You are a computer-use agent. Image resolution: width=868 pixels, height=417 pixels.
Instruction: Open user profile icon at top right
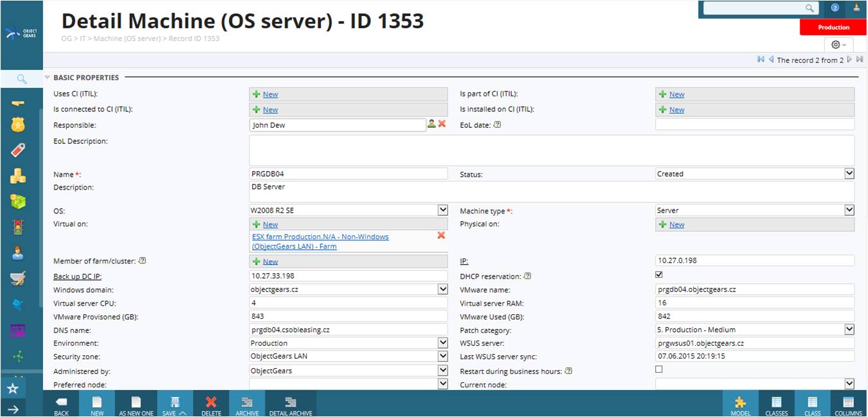[x=856, y=8]
